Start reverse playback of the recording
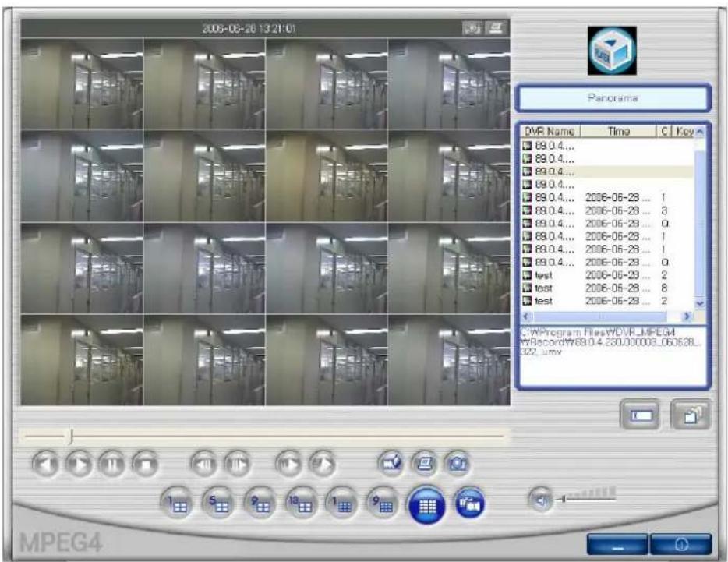This screenshot has width=728, height=562. point(45,464)
